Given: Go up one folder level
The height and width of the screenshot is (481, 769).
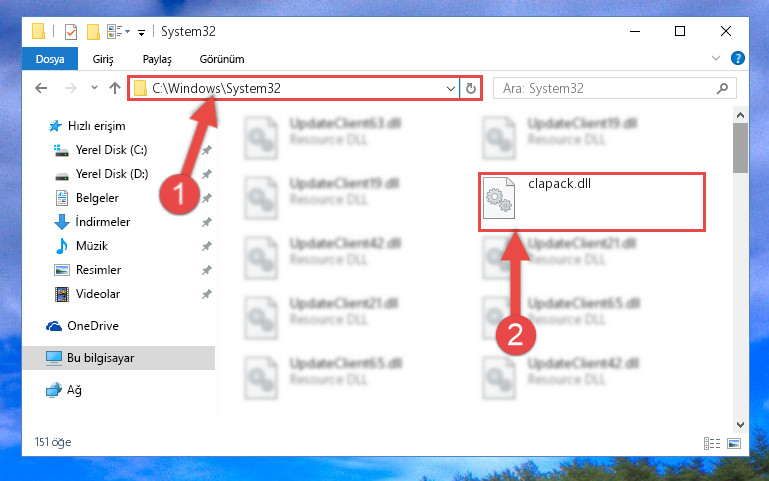Looking at the screenshot, I should pos(115,88).
